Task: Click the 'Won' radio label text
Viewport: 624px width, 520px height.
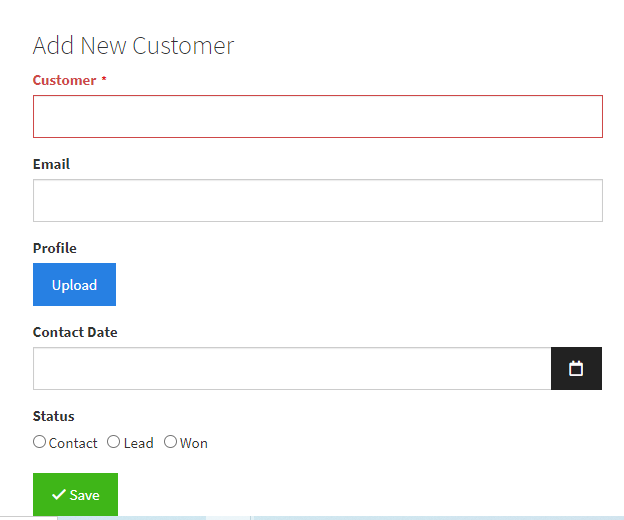Action: (194, 443)
